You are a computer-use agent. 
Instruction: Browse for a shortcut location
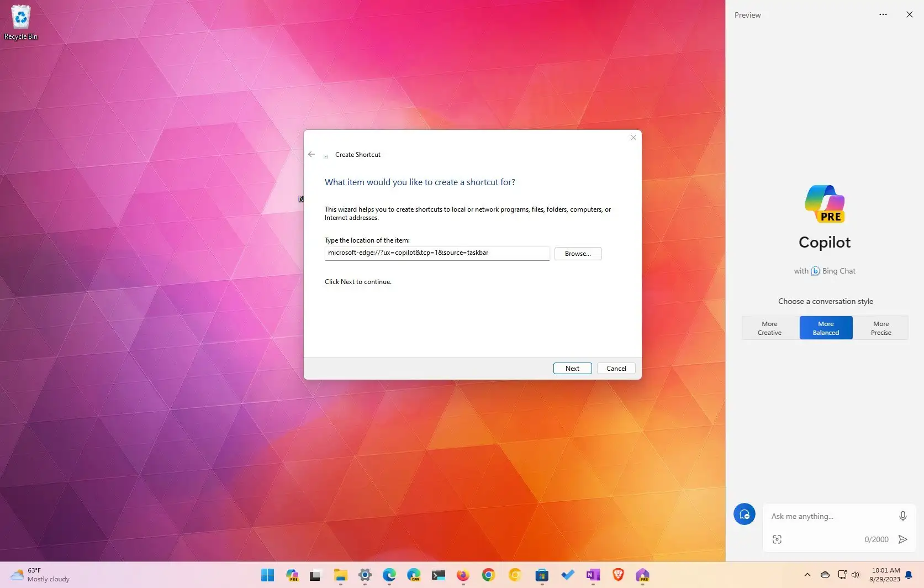[x=578, y=253]
